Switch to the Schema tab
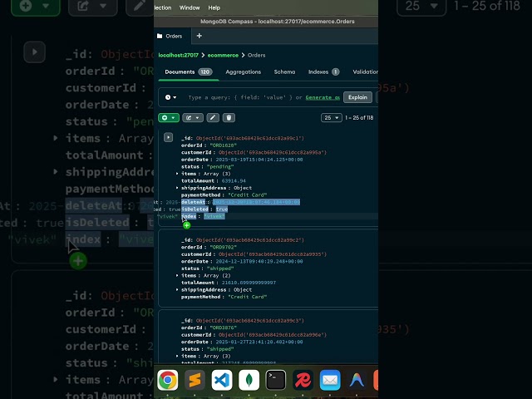This screenshot has height=399, width=532. (x=284, y=72)
